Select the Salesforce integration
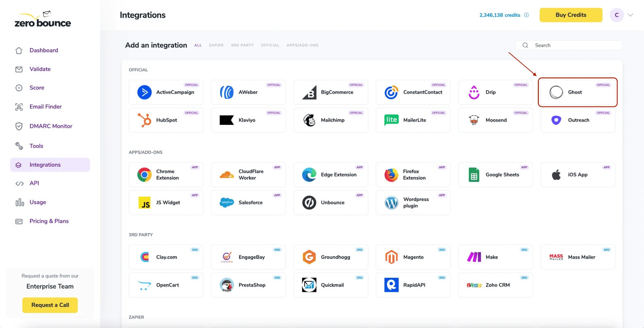 click(248, 203)
